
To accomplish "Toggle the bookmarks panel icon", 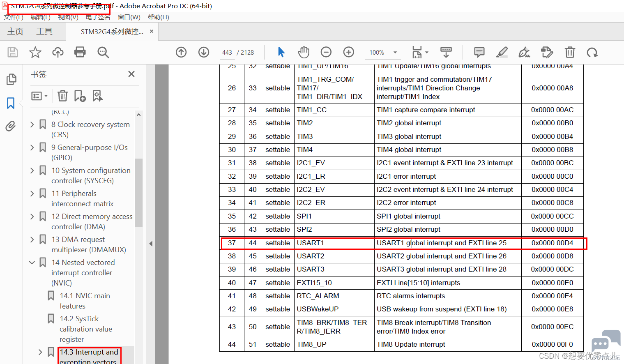I will pos(11,103).
